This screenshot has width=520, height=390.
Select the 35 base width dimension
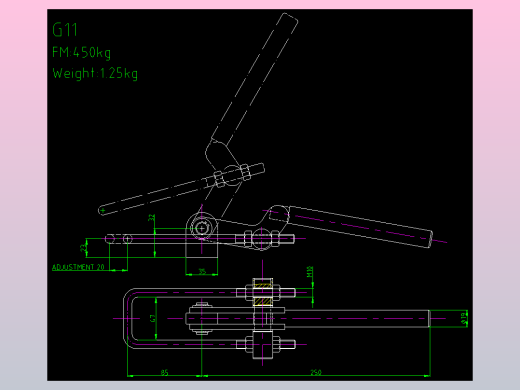click(202, 271)
